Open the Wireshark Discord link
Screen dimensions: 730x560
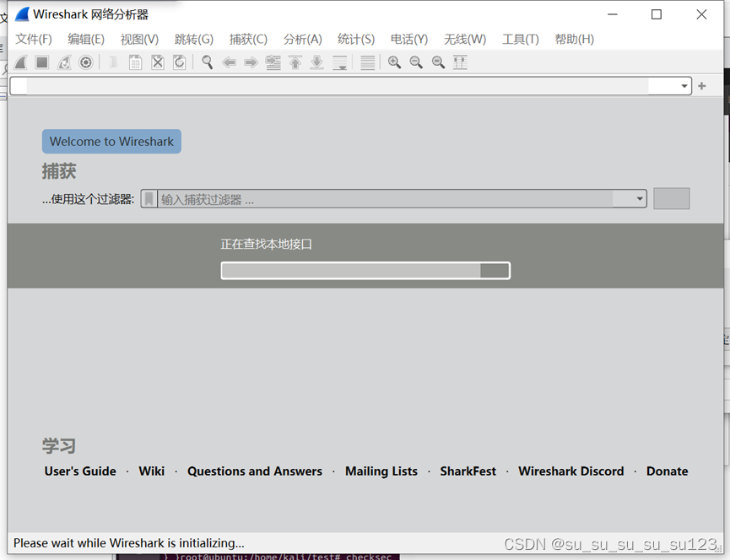[571, 471]
